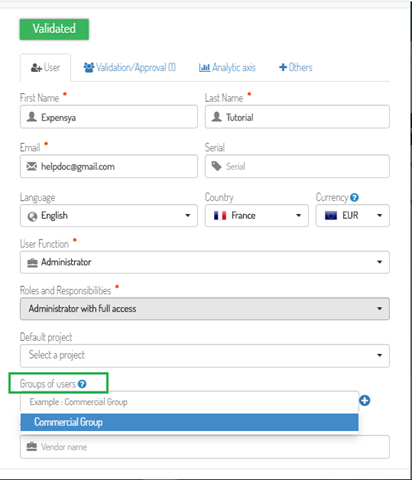
Task: Expand the Currency dropdown showing EUR
Action: (352, 216)
